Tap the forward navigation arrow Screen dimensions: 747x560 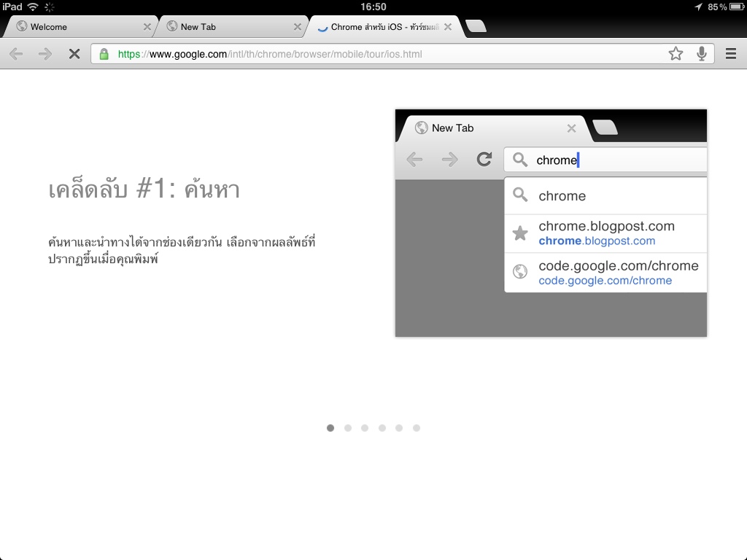[x=45, y=54]
